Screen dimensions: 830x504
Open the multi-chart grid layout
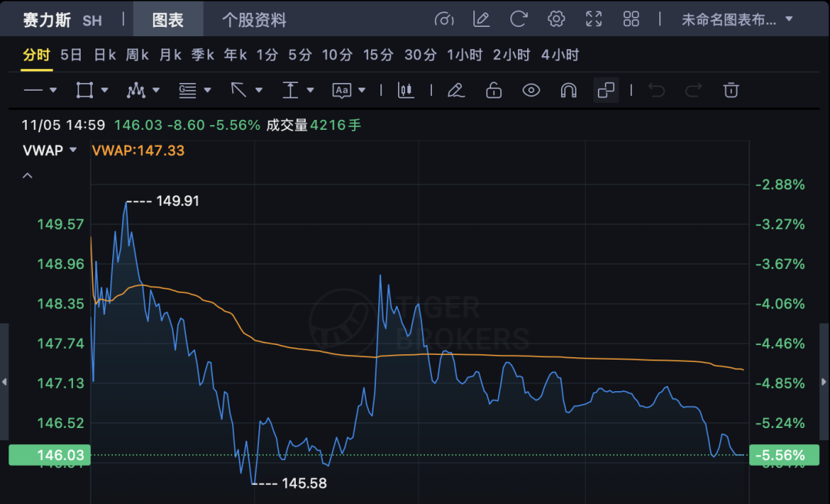tap(631, 19)
